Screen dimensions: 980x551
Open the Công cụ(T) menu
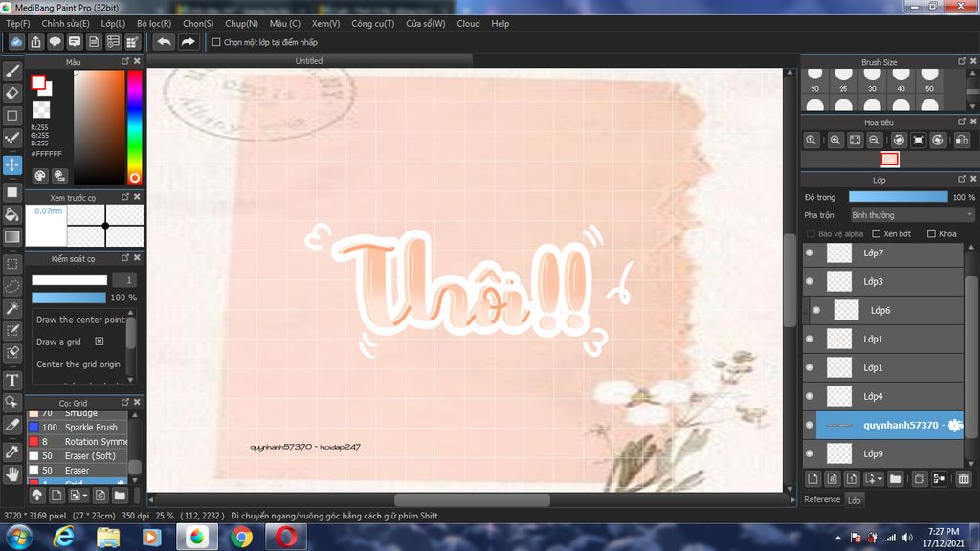[372, 24]
